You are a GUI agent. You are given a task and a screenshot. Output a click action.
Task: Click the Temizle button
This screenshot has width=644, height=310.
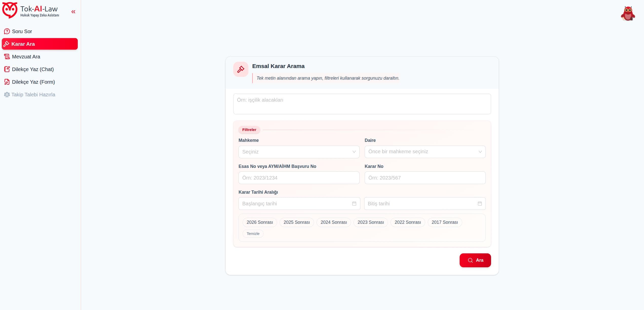click(253, 234)
